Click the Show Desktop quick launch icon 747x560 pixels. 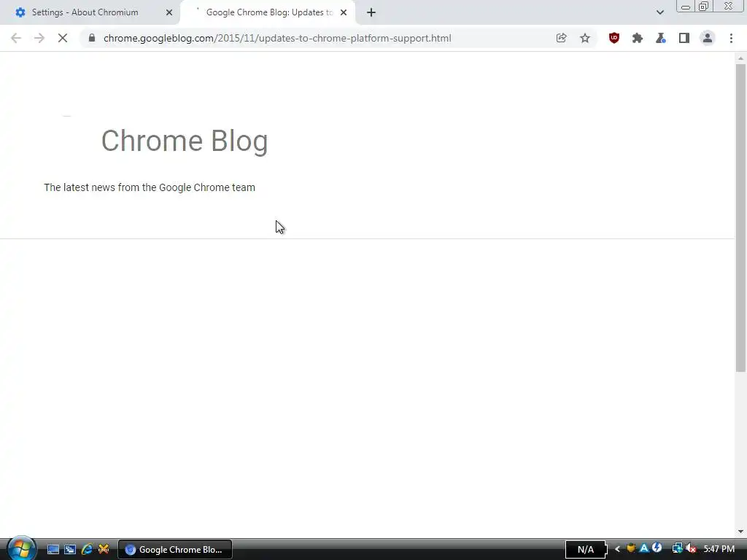(x=53, y=550)
